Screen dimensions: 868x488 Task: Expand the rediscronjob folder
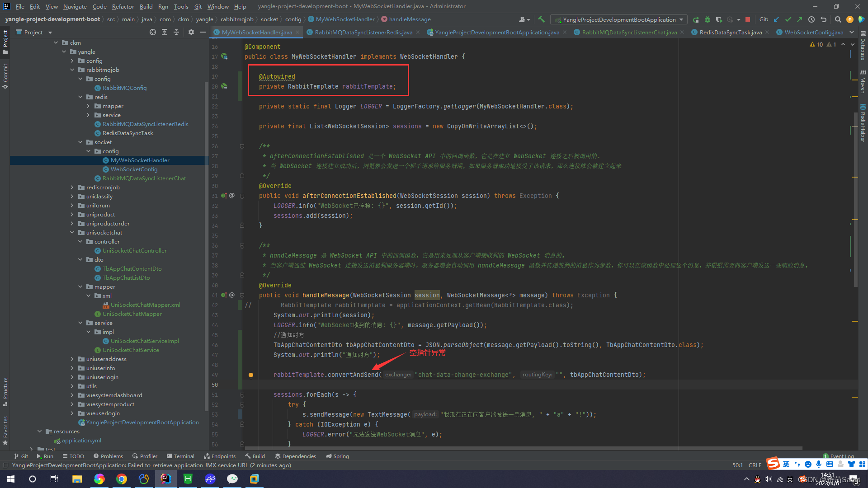click(72, 188)
